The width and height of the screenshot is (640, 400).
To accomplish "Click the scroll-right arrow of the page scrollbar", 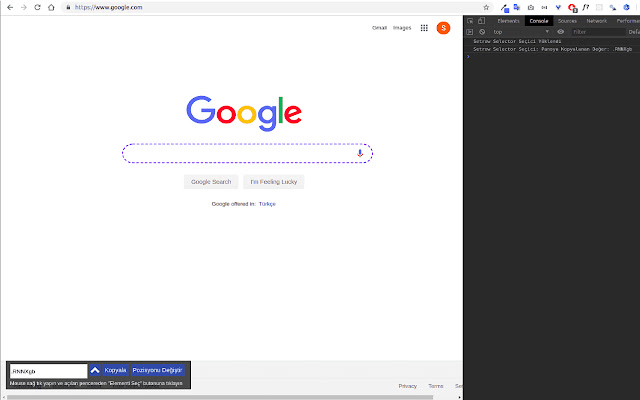I will point(460,397).
